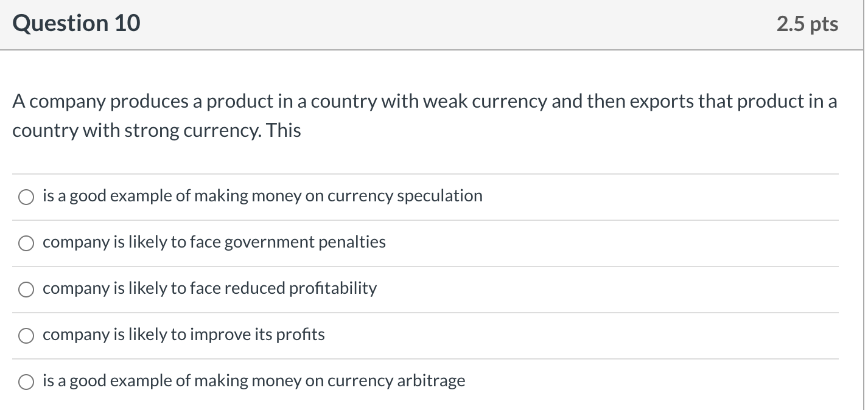Click the word This at prompt end
Screen dimensions: 868x410
(284, 130)
